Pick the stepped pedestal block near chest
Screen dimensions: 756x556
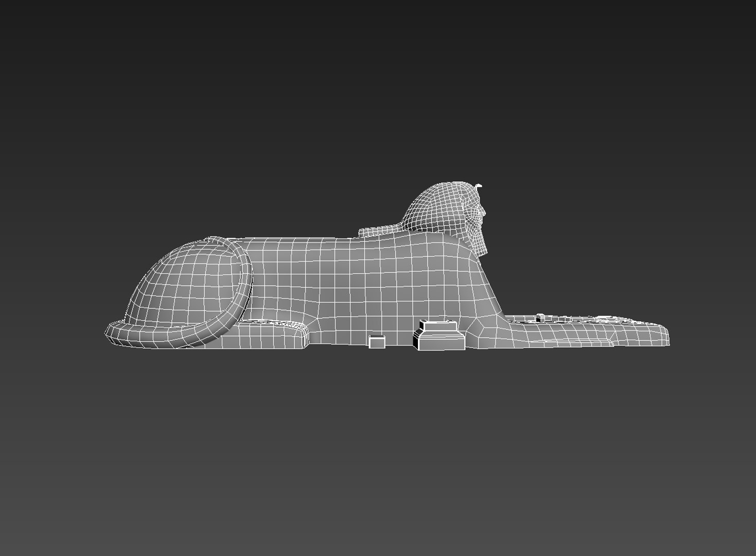tap(439, 335)
